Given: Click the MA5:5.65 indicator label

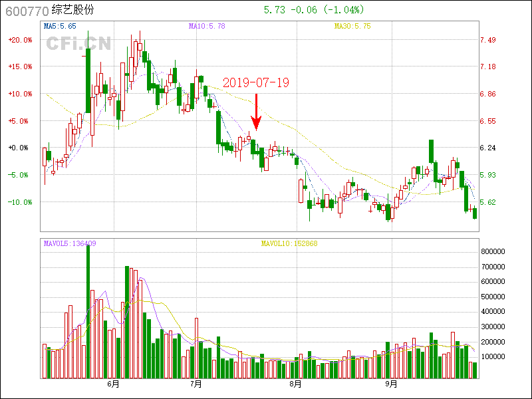Looking at the screenshot, I should click(60, 26).
